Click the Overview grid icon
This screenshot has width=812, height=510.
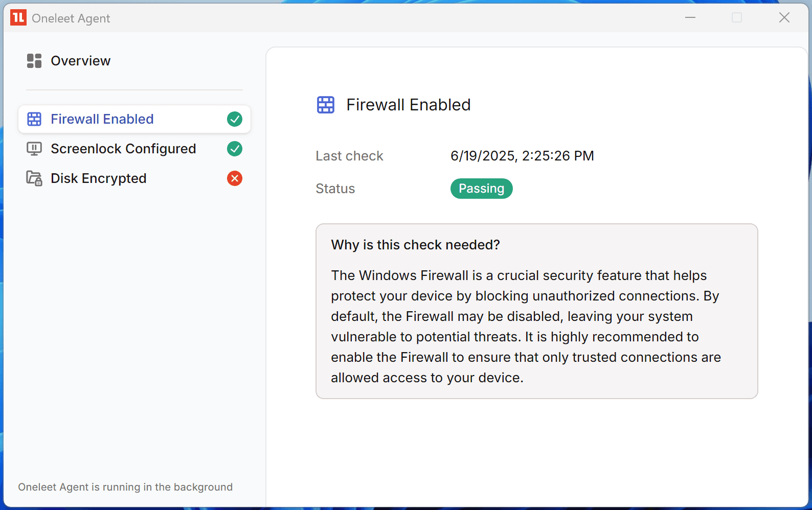34,61
